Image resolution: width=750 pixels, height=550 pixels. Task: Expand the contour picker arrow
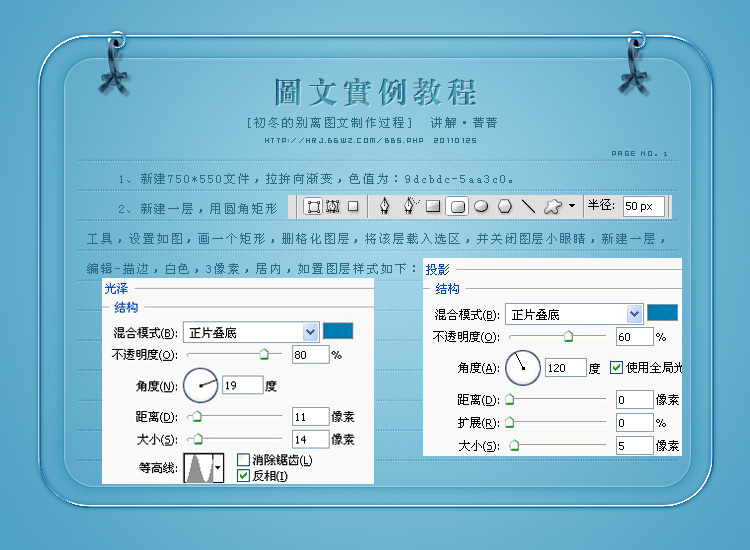218,468
